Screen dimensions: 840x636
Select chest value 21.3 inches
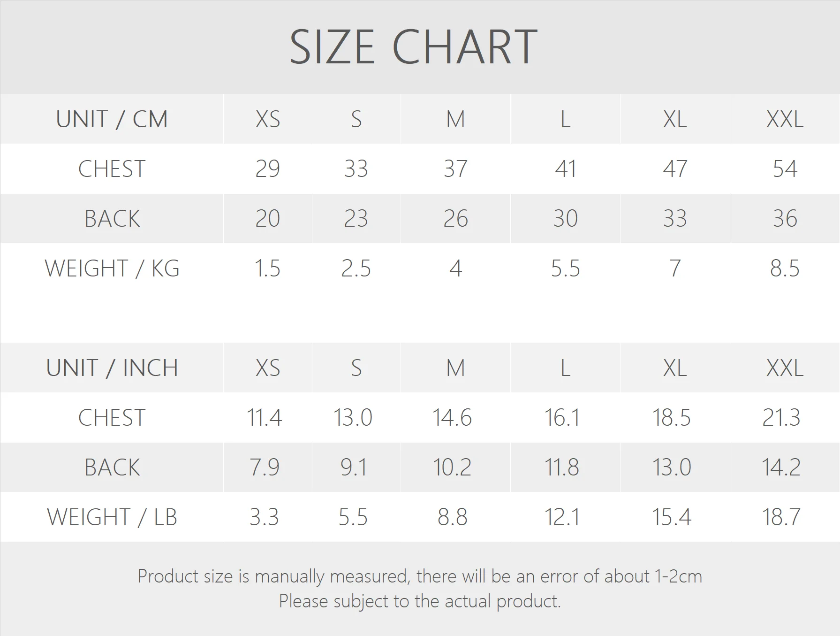point(781,418)
